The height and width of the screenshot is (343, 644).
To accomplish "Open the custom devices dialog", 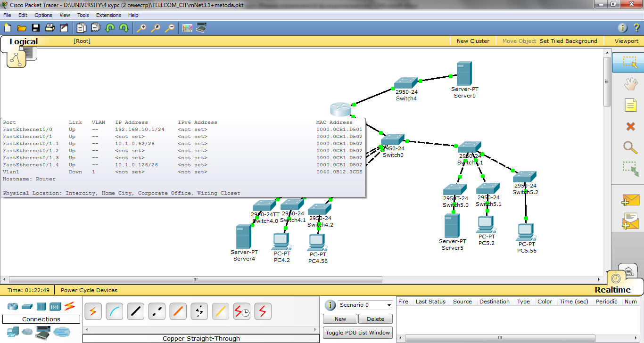I will pyautogui.click(x=201, y=28).
